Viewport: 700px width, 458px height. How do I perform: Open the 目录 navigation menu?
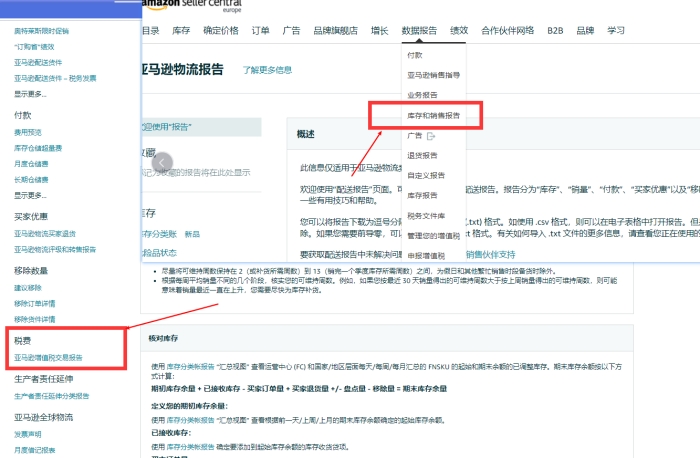151,31
